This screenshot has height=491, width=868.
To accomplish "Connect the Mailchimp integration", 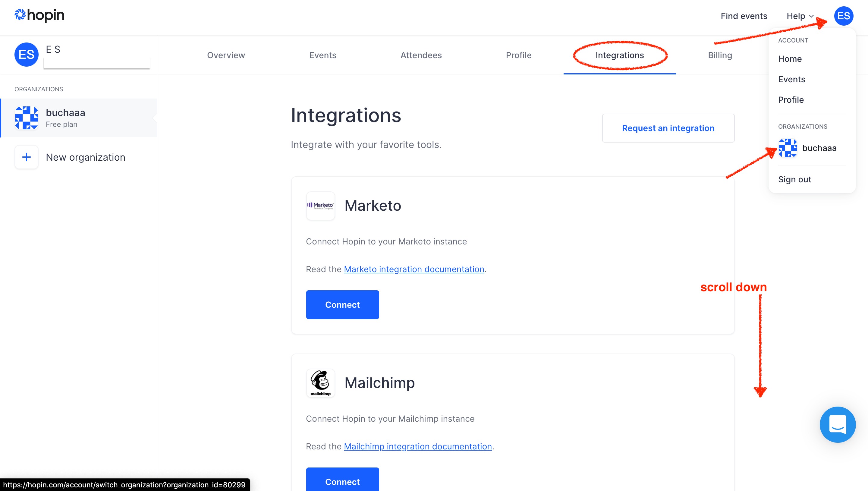I will point(342,479).
